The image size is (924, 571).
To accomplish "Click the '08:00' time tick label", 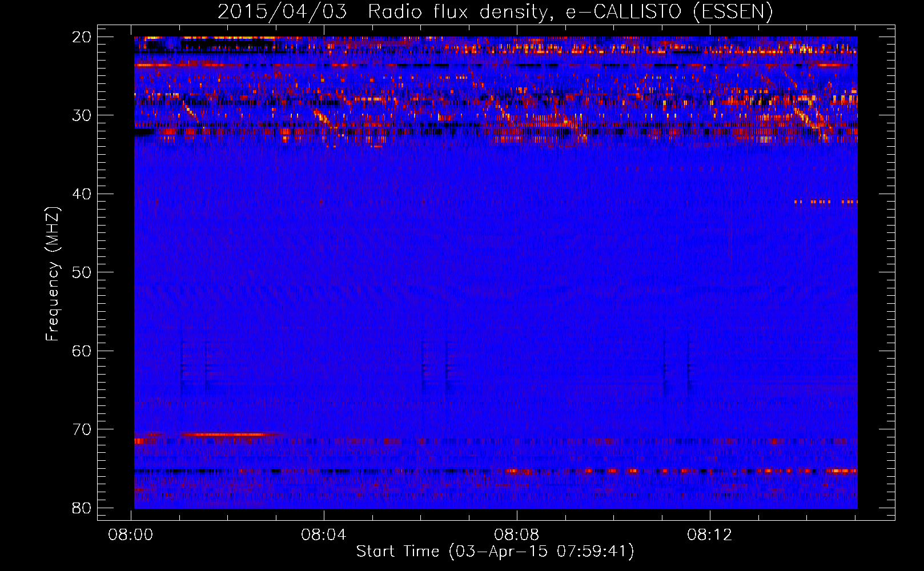I will tap(131, 535).
